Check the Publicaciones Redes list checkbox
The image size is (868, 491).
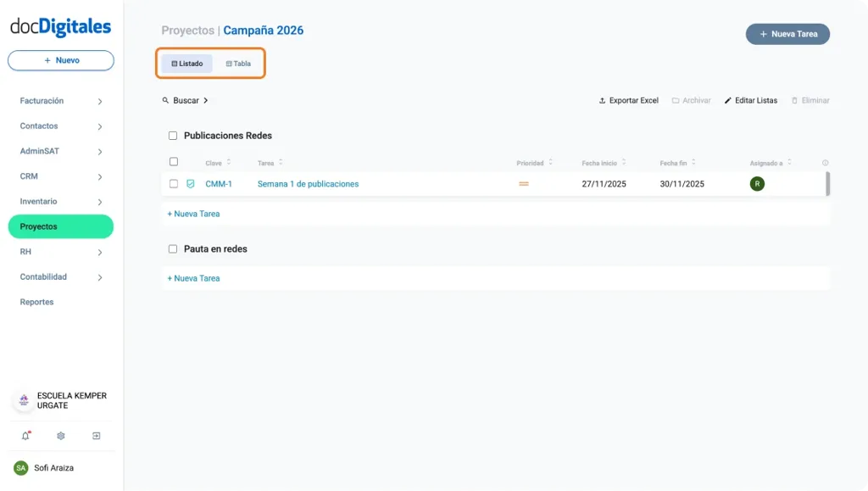tap(173, 136)
